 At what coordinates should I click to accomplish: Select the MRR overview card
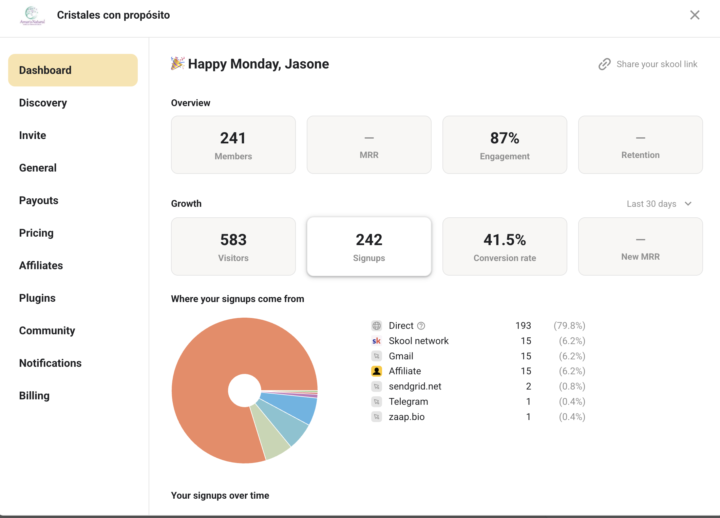tap(369, 145)
